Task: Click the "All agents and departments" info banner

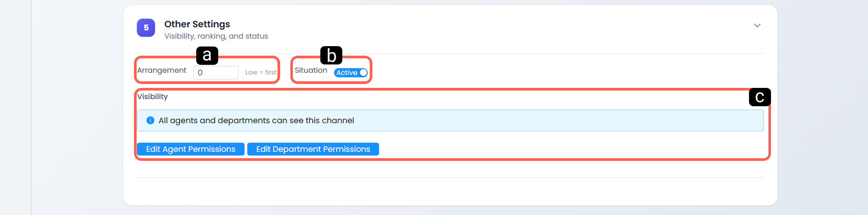Action: 450,121
